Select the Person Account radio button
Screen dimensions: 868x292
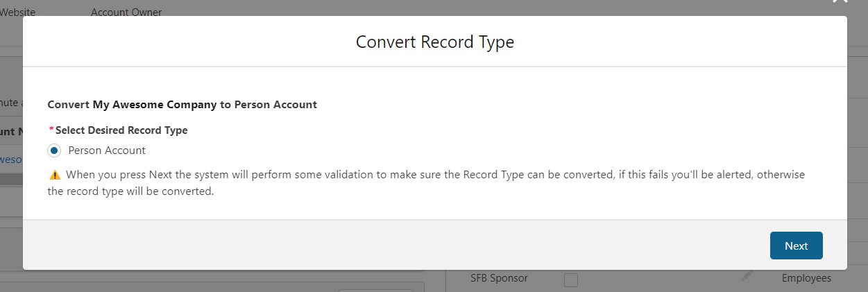click(55, 151)
